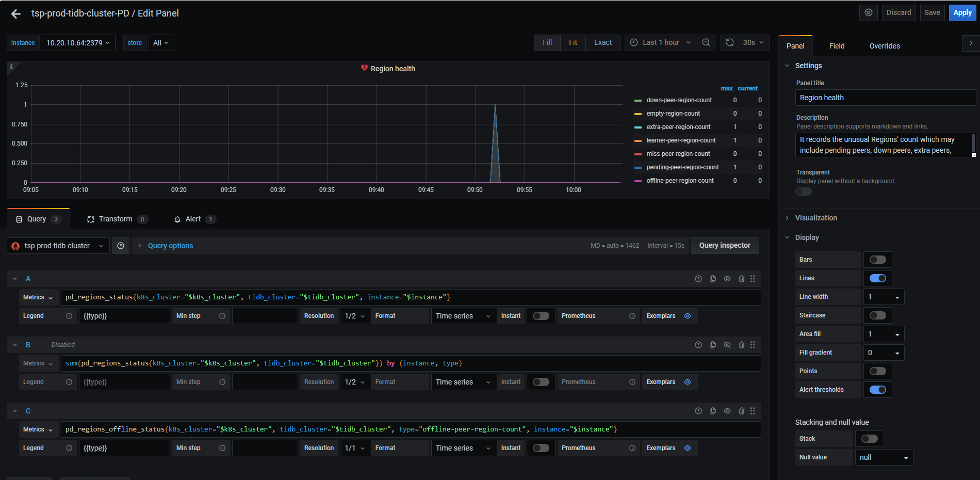Turn on the Staircase switch
The image size is (980, 480).
(877, 315)
